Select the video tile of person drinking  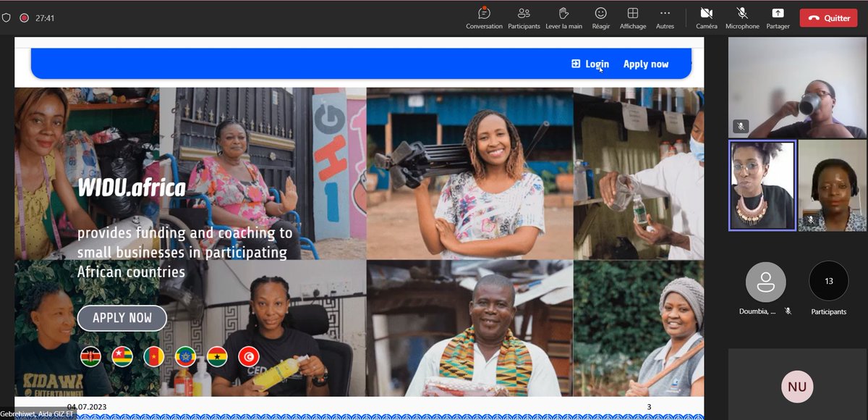point(797,88)
